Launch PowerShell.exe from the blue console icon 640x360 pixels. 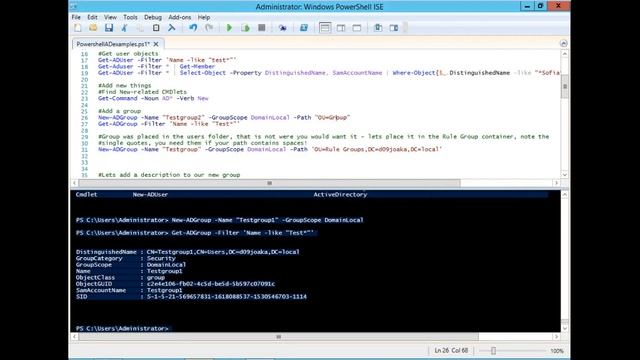pyautogui.click(x=304, y=28)
